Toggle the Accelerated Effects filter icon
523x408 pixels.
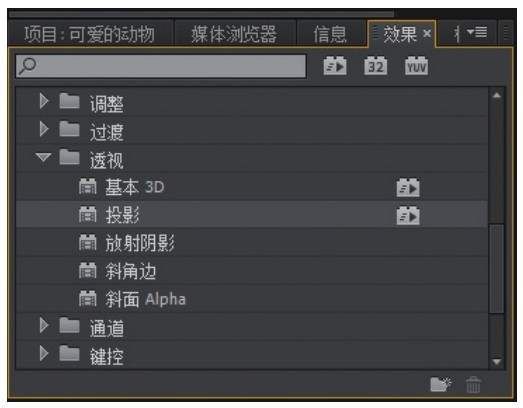[335, 66]
